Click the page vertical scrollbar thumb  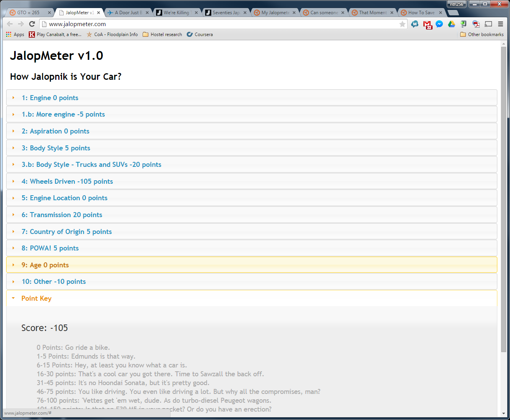pyautogui.click(x=503, y=199)
